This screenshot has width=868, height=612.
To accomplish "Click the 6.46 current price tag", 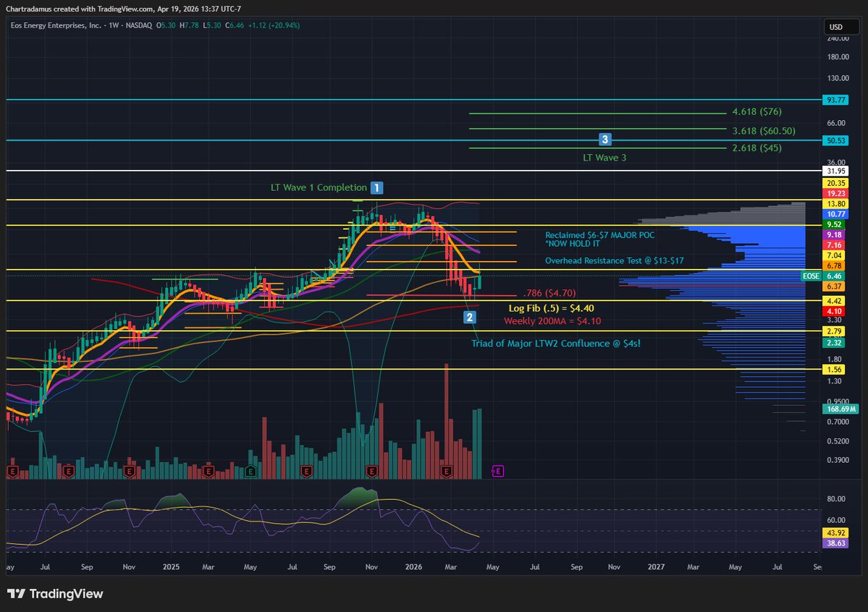I will tap(834, 276).
